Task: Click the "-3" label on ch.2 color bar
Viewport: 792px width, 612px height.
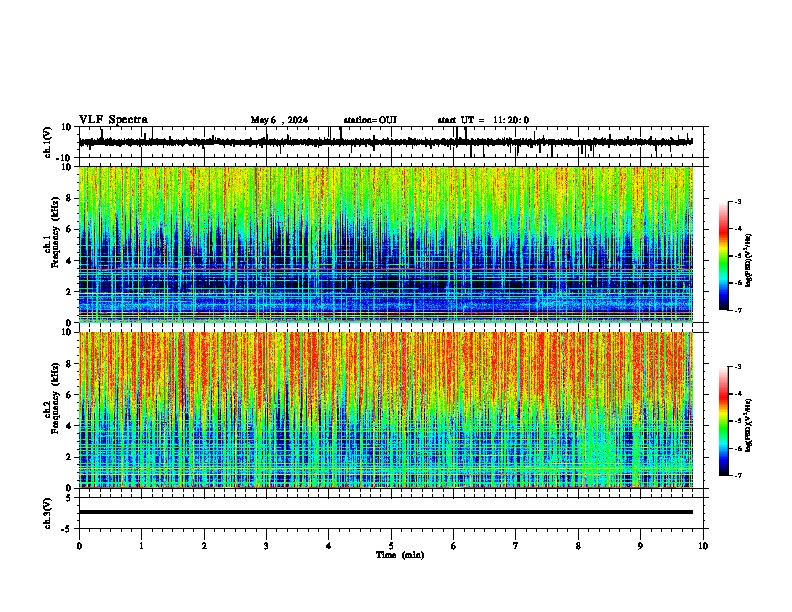Action: point(737,367)
